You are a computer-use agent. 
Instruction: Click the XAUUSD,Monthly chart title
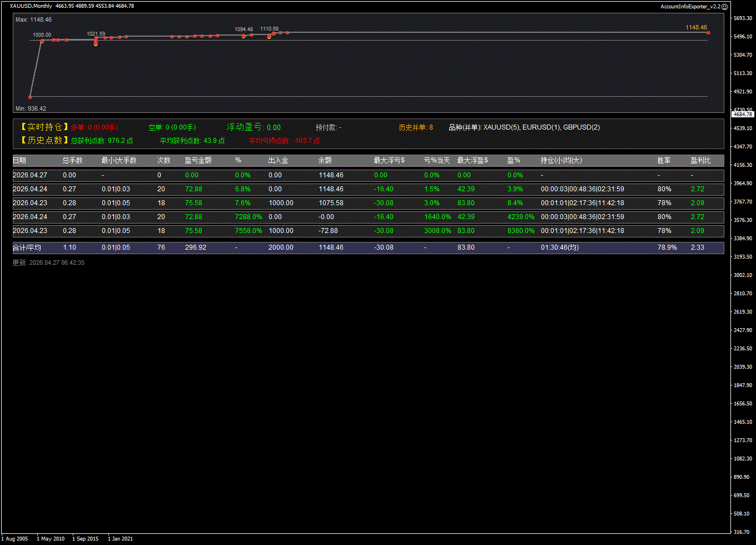(31, 6)
